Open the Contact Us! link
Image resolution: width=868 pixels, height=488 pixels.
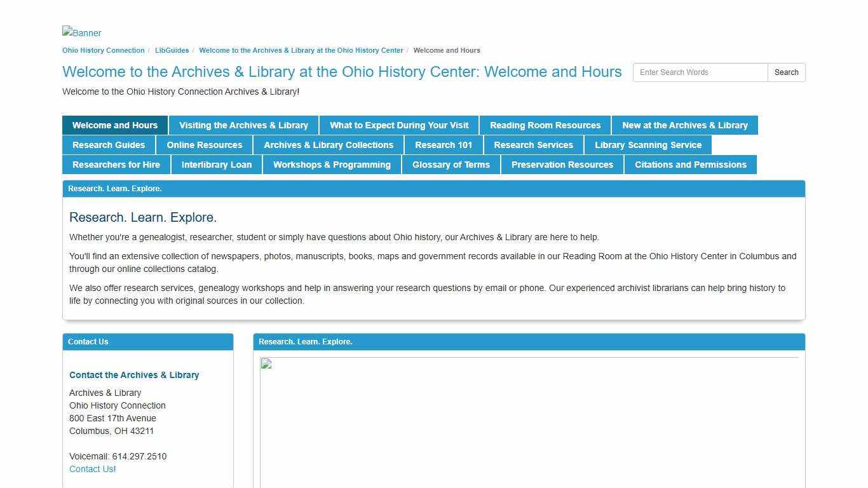tap(92, 469)
